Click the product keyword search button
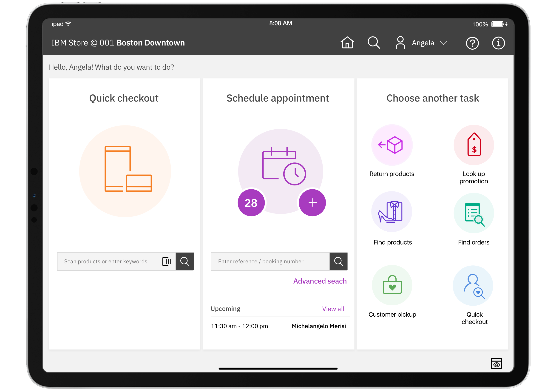Image resolution: width=556 pixels, height=392 pixels. pyautogui.click(x=184, y=261)
